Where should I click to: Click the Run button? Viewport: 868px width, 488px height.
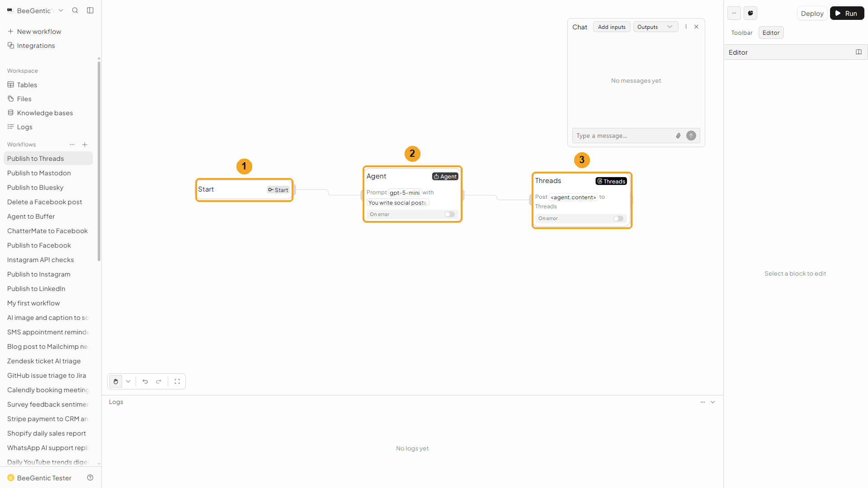tap(847, 13)
